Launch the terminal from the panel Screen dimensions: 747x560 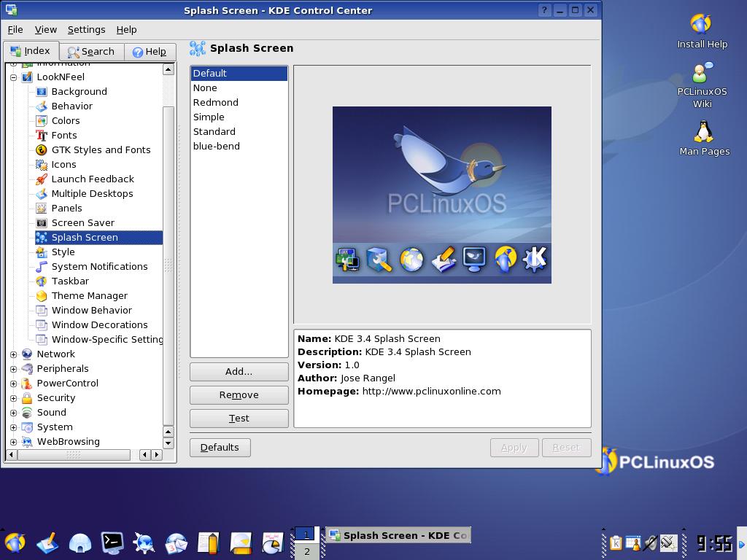tap(112, 542)
